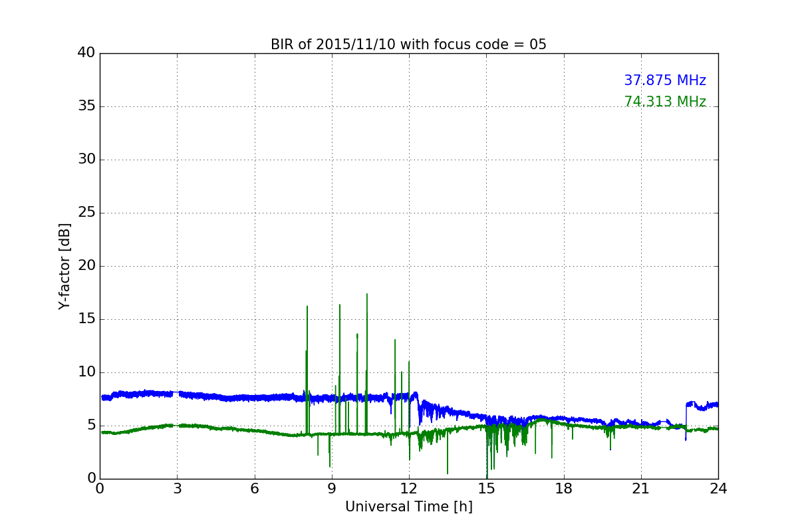Click the y-axis tick label '10'
This screenshot has width=798, height=532.
(x=86, y=372)
